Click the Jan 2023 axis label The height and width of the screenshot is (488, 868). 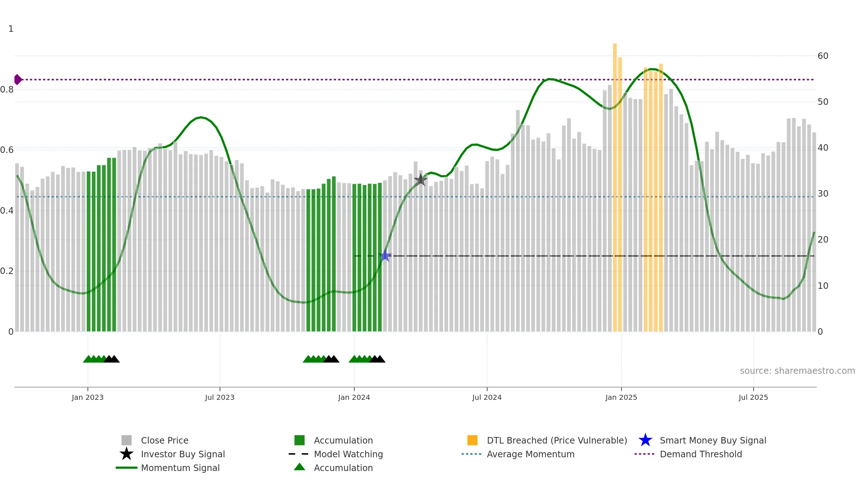[x=88, y=397]
